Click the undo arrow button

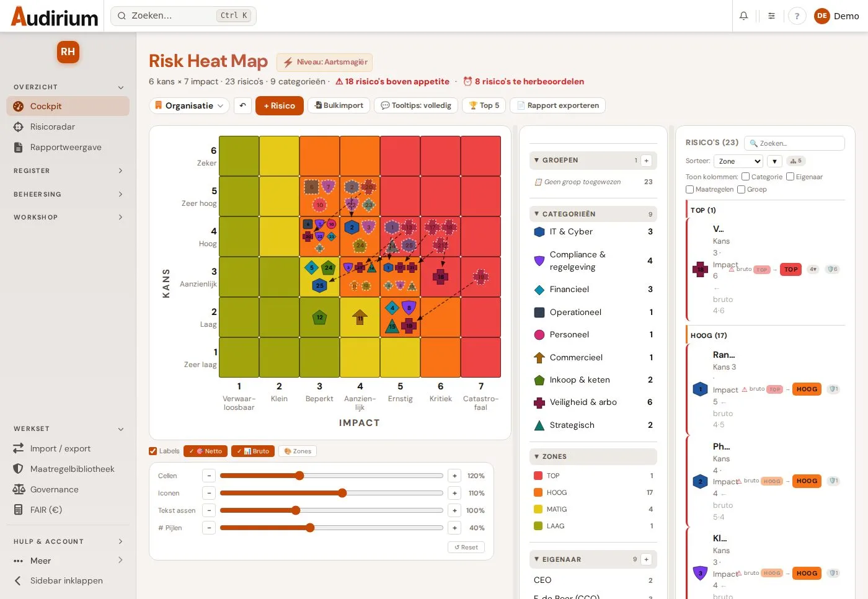[x=243, y=105]
